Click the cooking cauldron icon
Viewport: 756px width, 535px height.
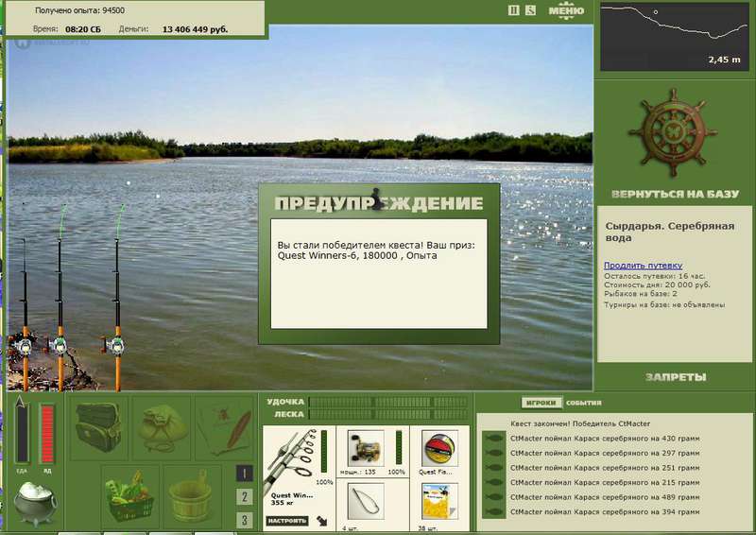(x=35, y=503)
